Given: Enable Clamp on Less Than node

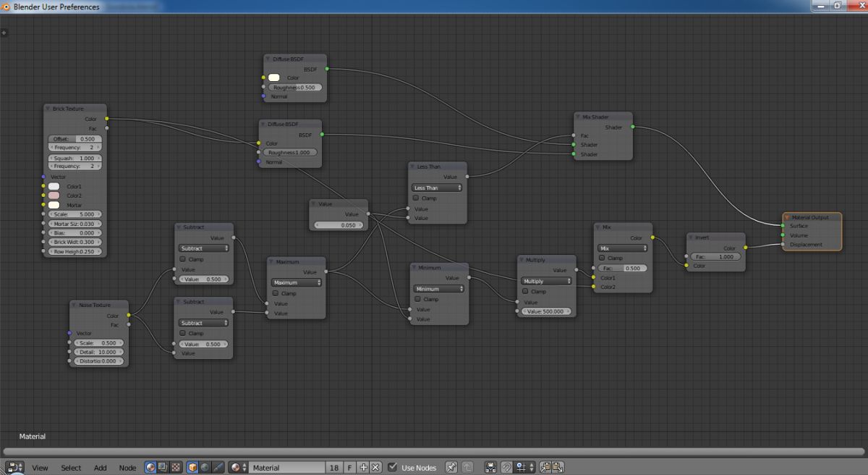Looking at the screenshot, I should (416, 198).
